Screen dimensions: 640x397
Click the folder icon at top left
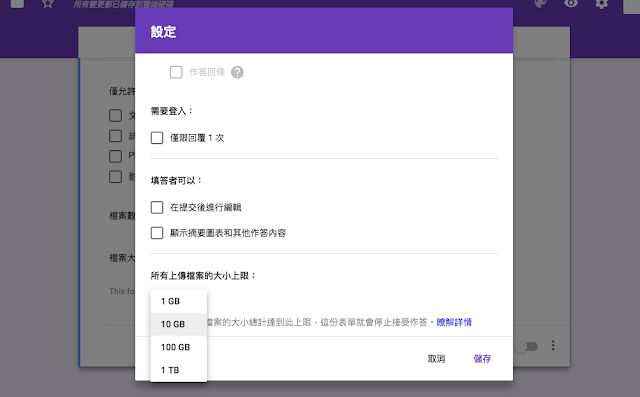(17, 4)
